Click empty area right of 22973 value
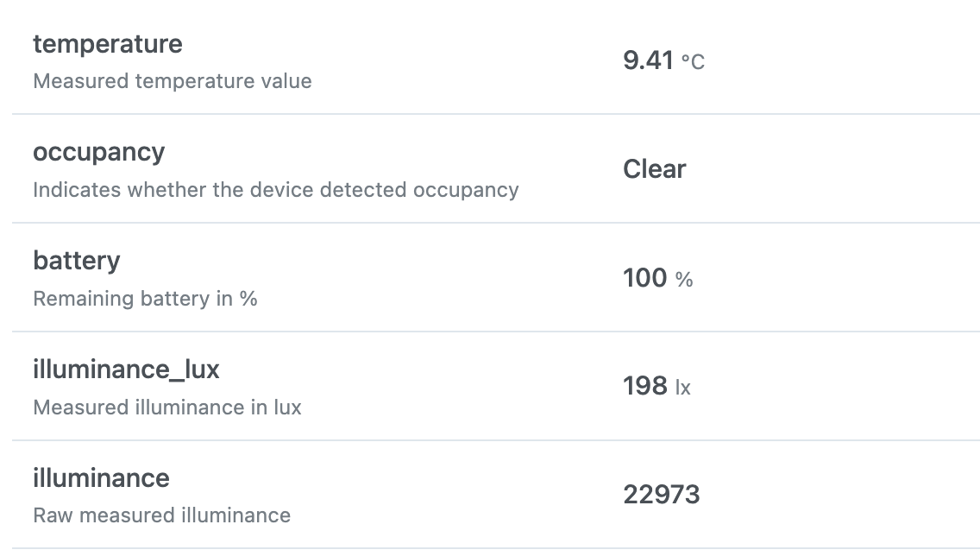The height and width of the screenshot is (556, 980). tap(838, 495)
